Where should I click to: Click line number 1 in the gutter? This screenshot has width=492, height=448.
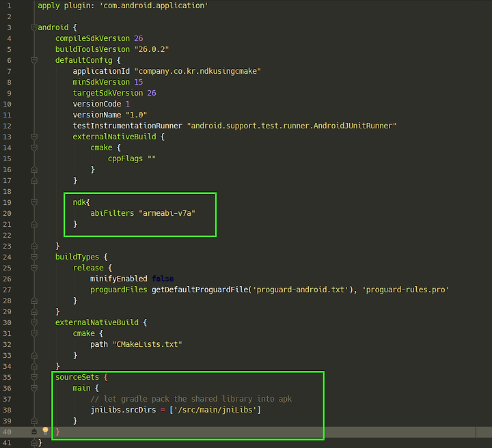(x=9, y=5)
